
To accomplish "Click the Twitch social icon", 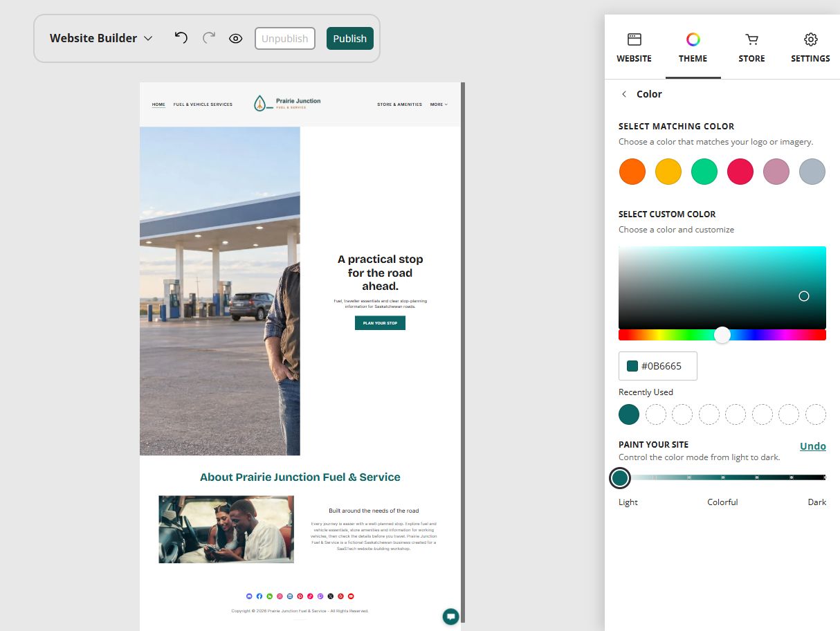I will 320,596.
